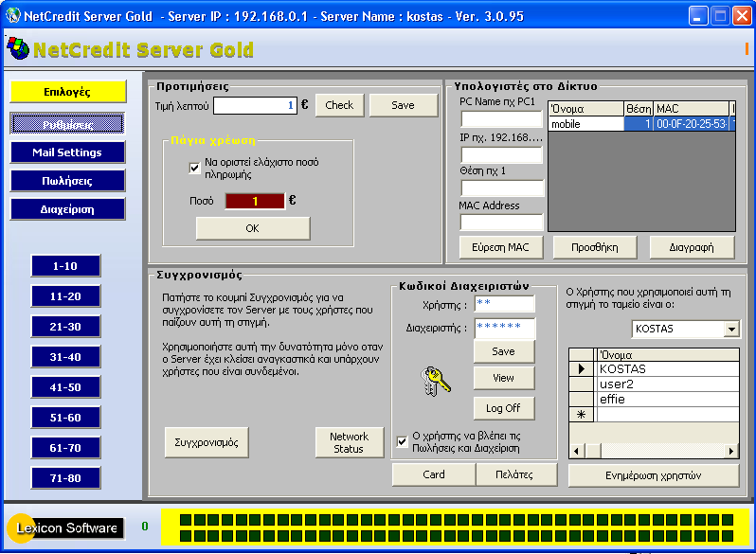Image resolution: width=756 pixels, height=554 pixels.
Task: Click the Χρήστης password field
Action: pyautogui.click(x=505, y=304)
